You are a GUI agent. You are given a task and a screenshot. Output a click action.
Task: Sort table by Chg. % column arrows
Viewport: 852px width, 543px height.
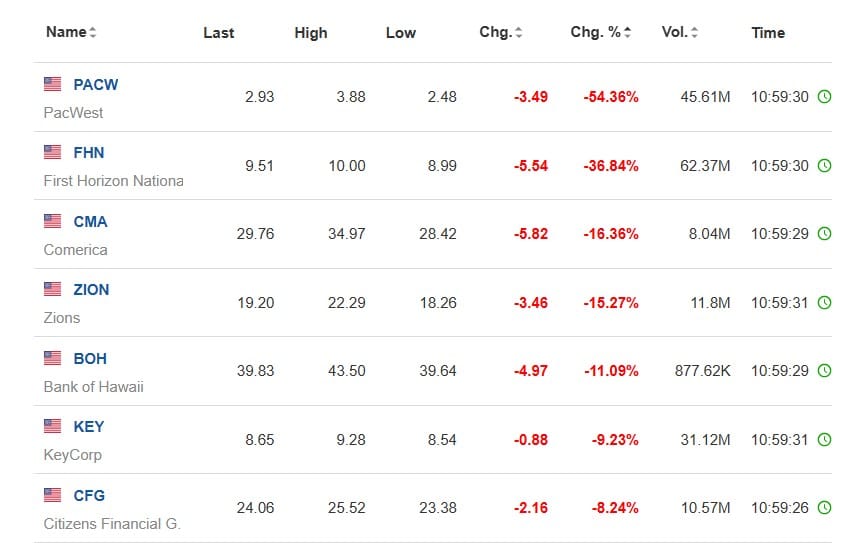pyautogui.click(x=628, y=32)
